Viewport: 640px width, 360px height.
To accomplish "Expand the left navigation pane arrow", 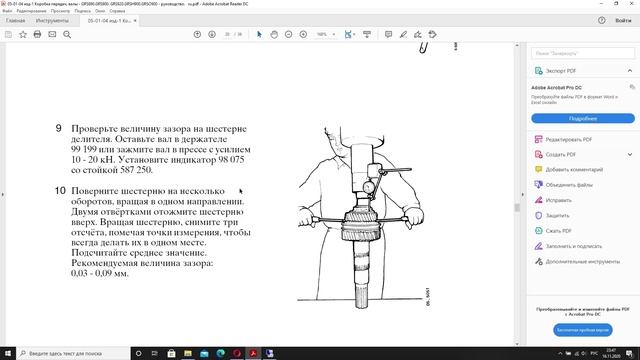I will tap(2, 195).
